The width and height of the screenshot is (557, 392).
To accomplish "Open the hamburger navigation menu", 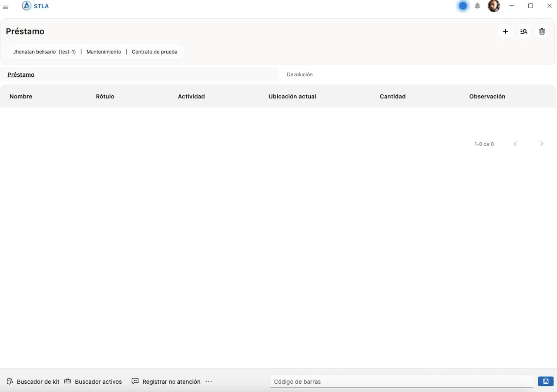I will click(6, 7).
